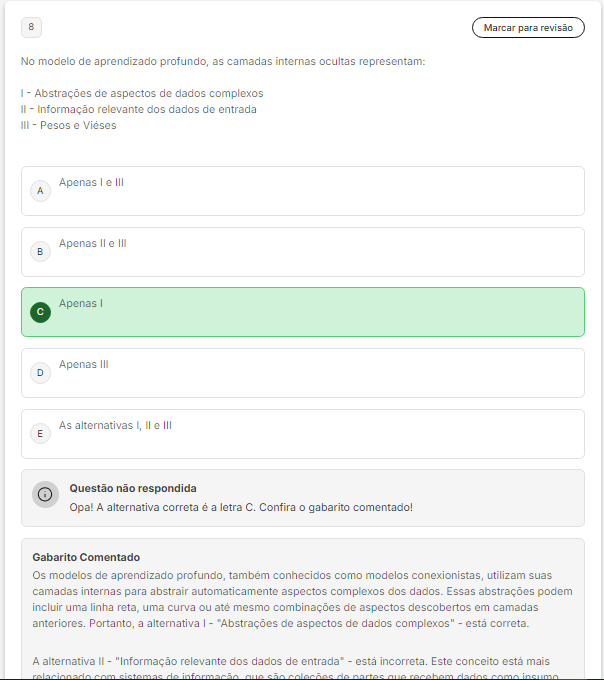Click statement II about Informação relevante

[138, 109]
